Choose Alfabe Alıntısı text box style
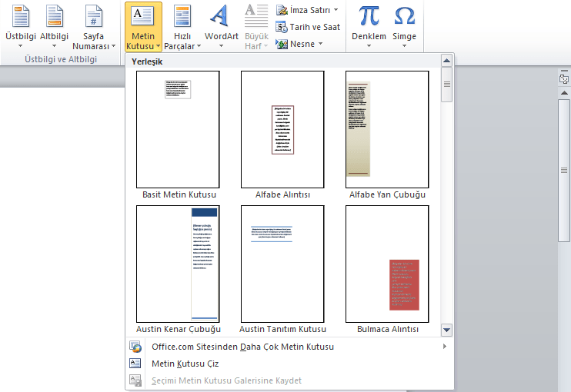 pos(282,129)
